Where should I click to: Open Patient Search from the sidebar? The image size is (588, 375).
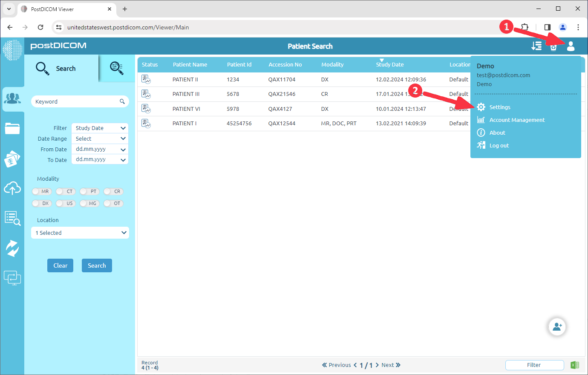pyautogui.click(x=13, y=99)
